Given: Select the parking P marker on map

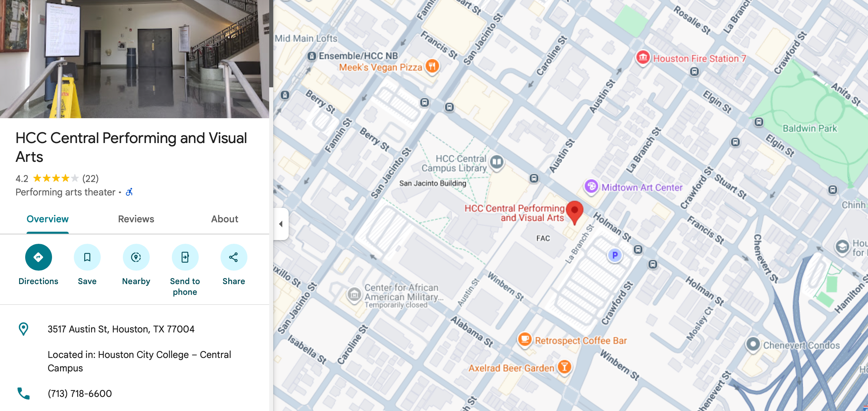Looking at the screenshot, I should click(615, 255).
